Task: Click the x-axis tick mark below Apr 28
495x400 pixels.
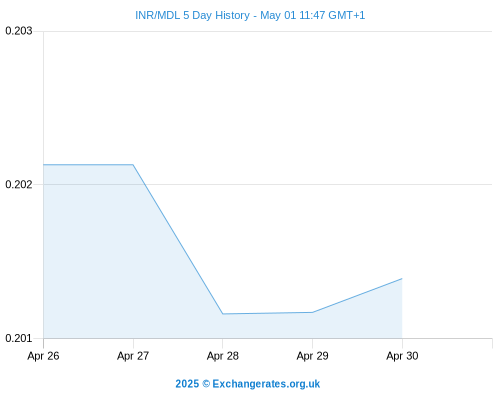Action: pos(223,343)
